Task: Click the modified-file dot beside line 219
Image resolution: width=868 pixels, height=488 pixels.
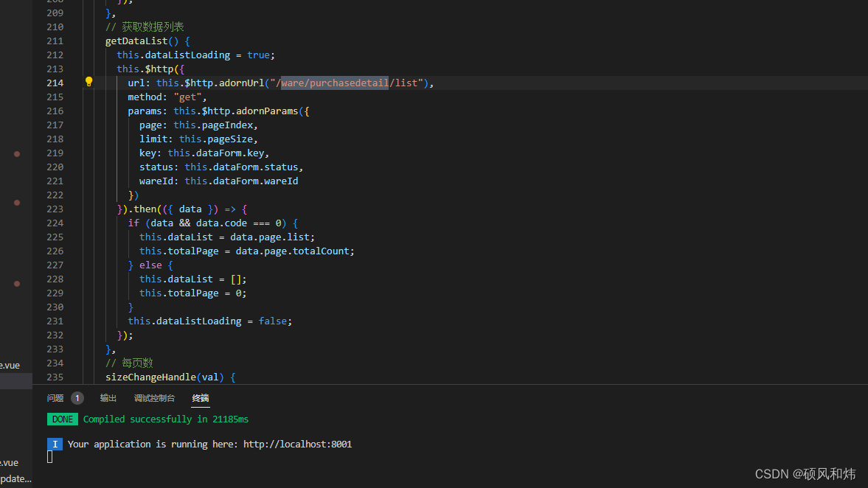Action: coord(17,154)
